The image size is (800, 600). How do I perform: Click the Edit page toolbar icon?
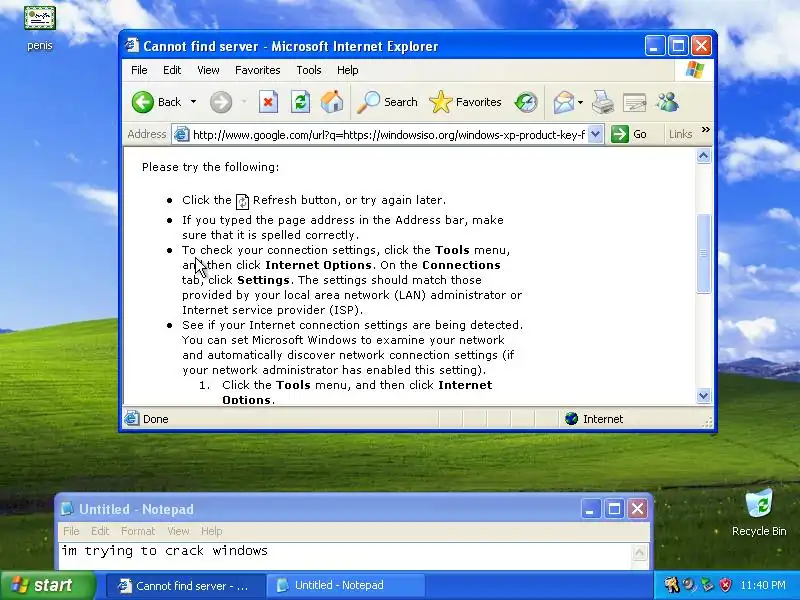[635, 103]
